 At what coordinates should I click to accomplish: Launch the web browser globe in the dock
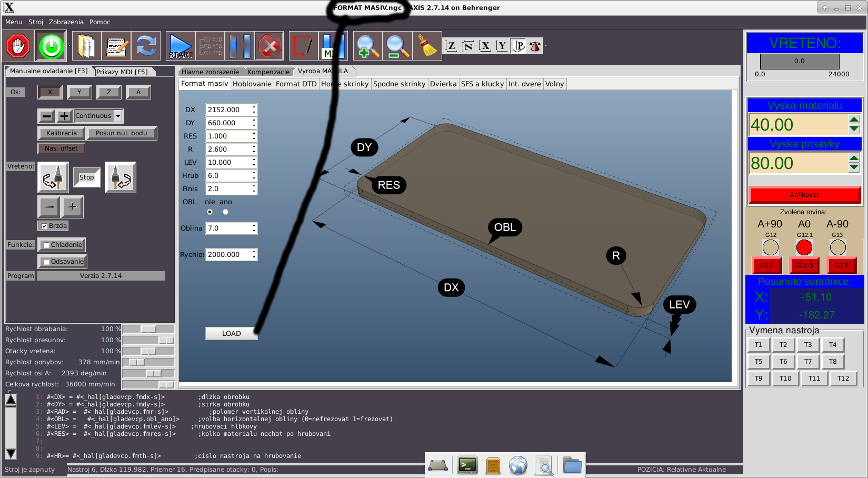point(518,465)
